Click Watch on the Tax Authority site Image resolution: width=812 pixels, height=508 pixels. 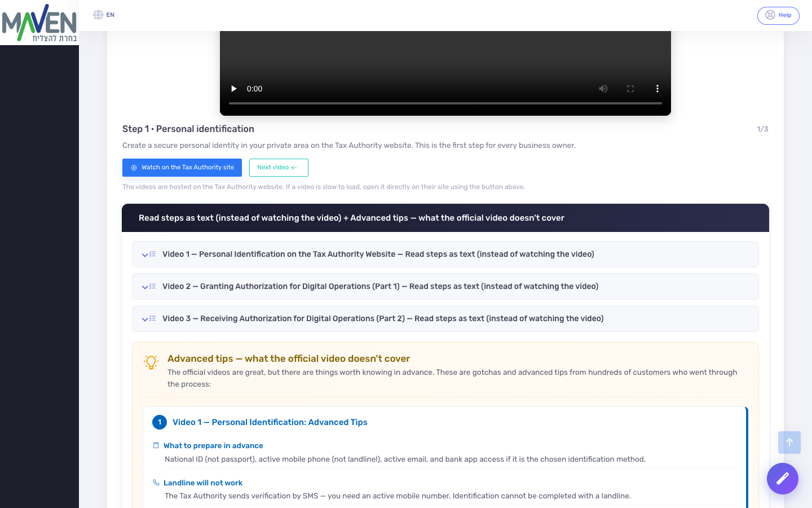182,168
